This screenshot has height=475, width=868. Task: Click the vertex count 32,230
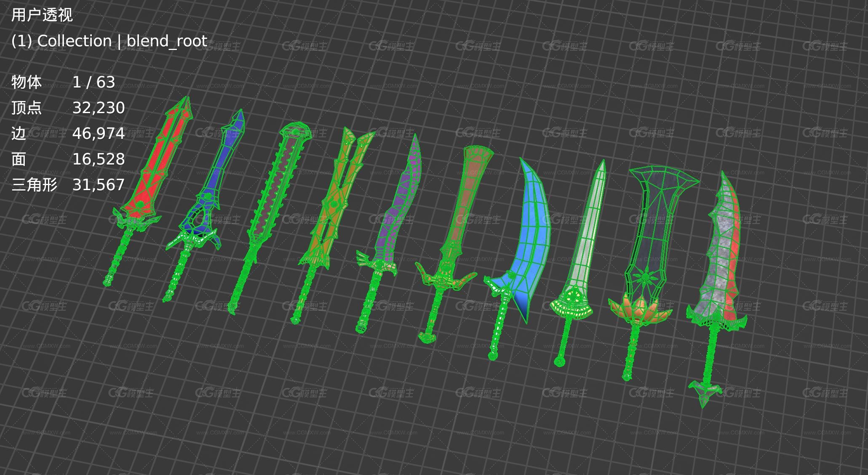(99, 108)
